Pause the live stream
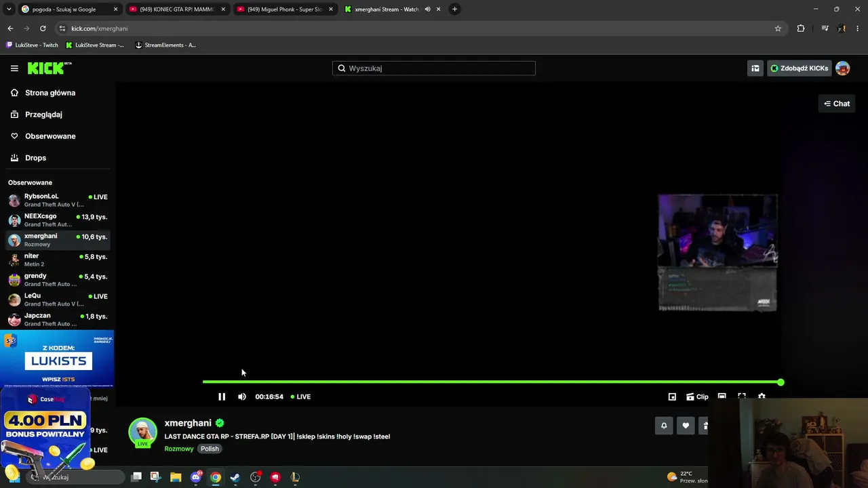 coord(222,396)
